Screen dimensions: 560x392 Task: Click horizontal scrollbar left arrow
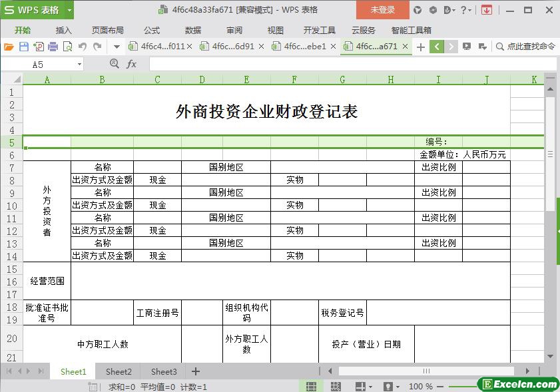[330, 371]
